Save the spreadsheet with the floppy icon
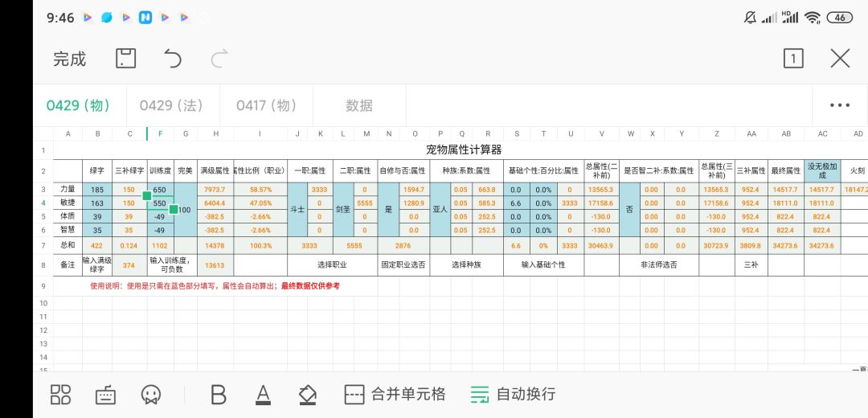 click(125, 58)
